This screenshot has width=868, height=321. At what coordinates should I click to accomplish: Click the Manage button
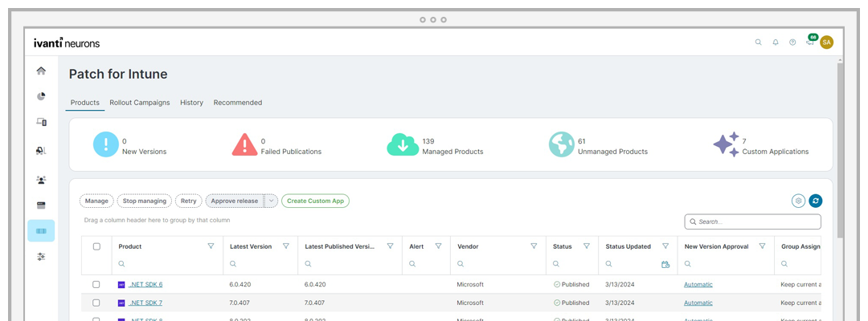[x=97, y=201]
